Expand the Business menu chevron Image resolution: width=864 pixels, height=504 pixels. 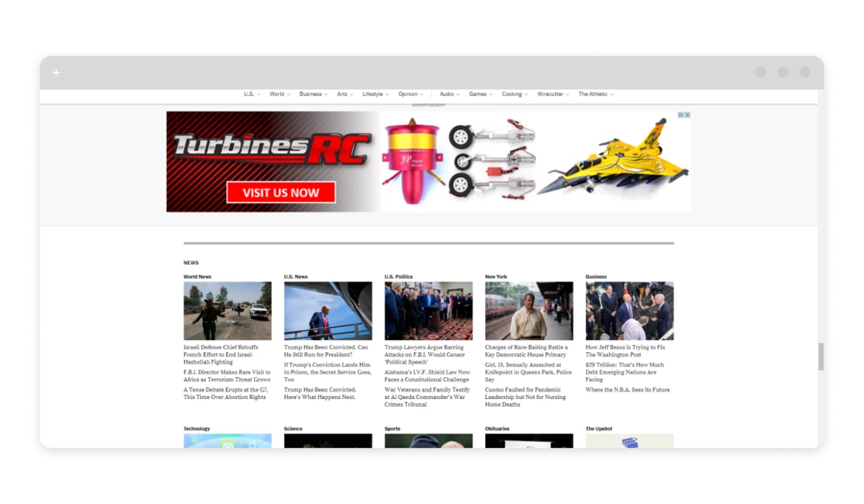click(x=325, y=94)
